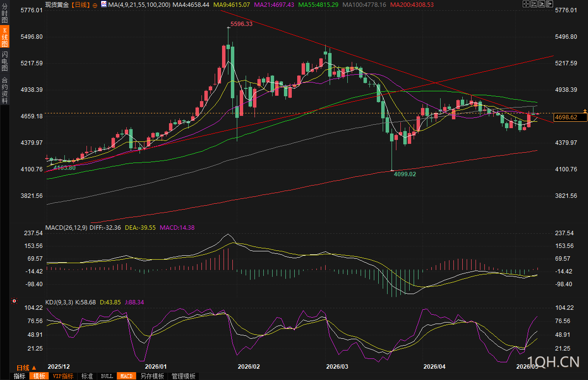Click the 另存模板 button
The width and height of the screenshot is (588, 380).
[152, 376]
